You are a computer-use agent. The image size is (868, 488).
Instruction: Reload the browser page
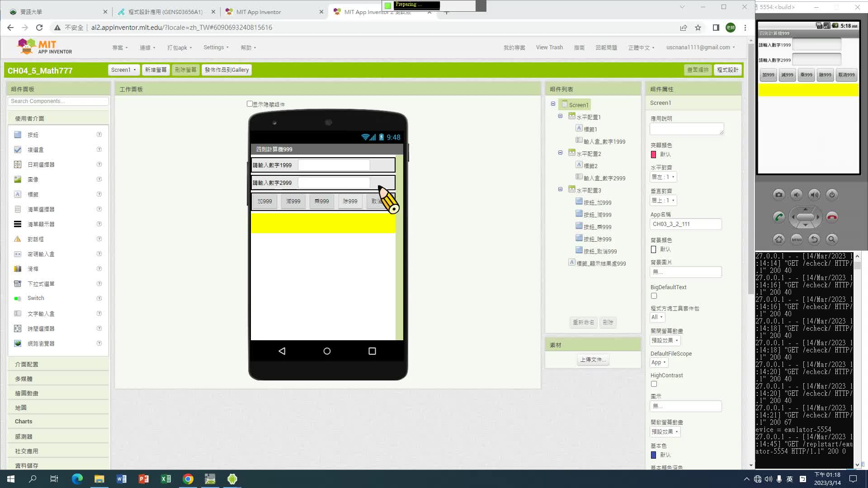[39, 28]
